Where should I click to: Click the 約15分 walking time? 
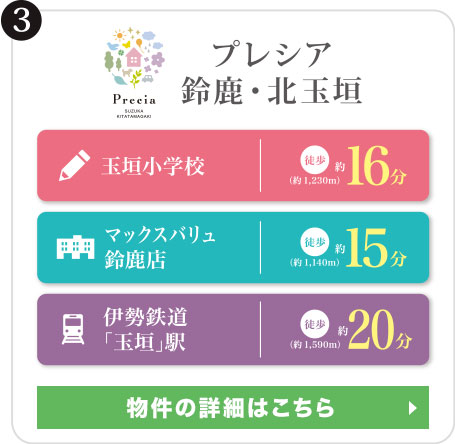click(370, 248)
